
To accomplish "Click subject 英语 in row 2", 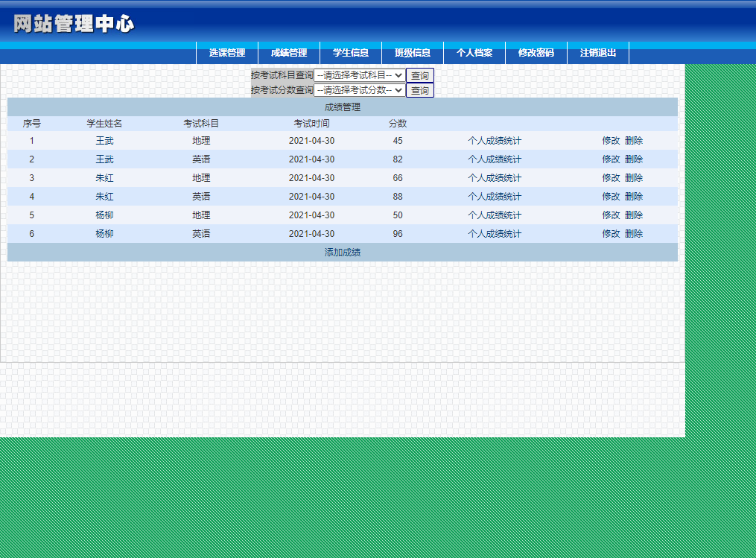I will point(201,159).
